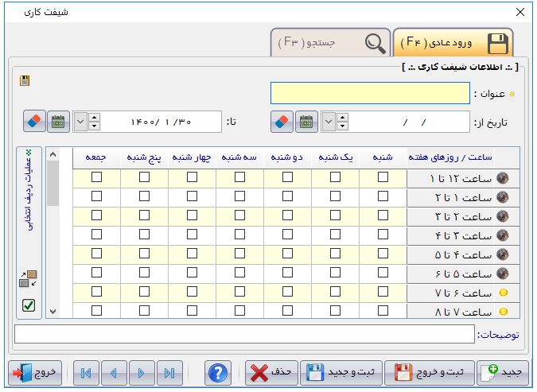Open the calendar picker for the 'تاریخ از' date
537x392 pixels.
pyautogui.click(x=306, y=122)
